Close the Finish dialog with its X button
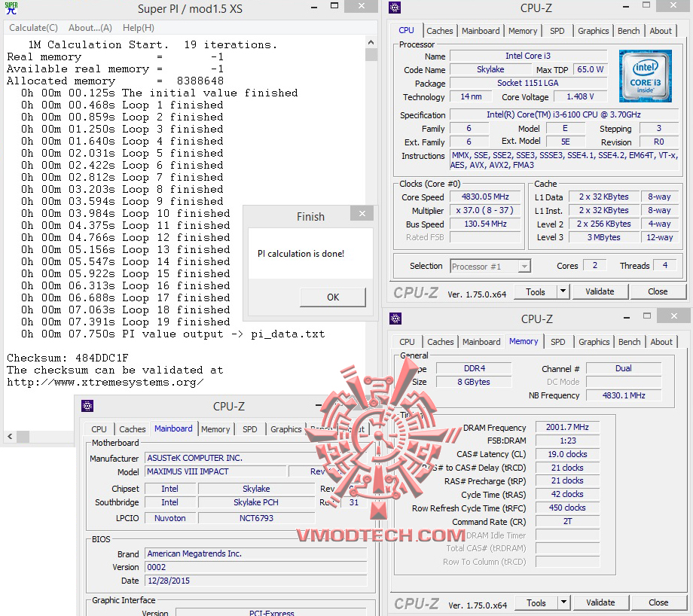693x616 pixels. tap(362, 213)
